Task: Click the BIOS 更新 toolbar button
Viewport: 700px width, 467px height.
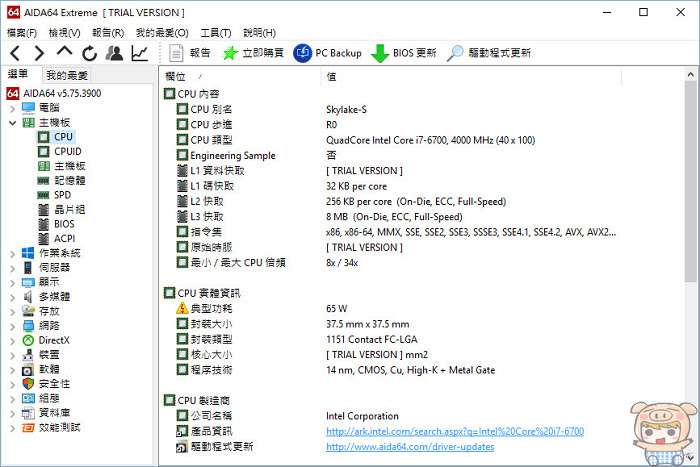Action: [x=403, y=53]
